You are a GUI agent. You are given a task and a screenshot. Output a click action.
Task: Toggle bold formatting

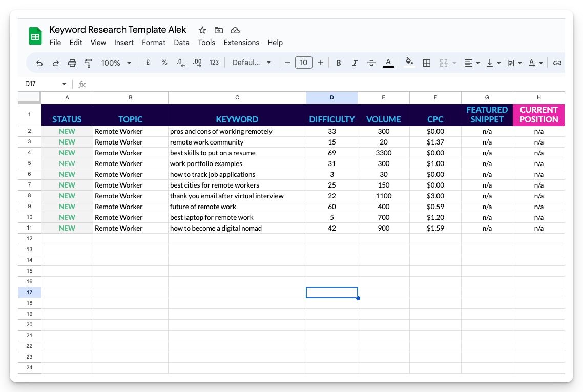click(x=338, y=63)
